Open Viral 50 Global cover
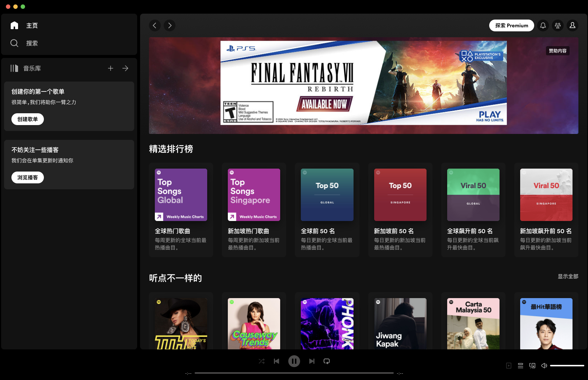 [x=473, y=195]
